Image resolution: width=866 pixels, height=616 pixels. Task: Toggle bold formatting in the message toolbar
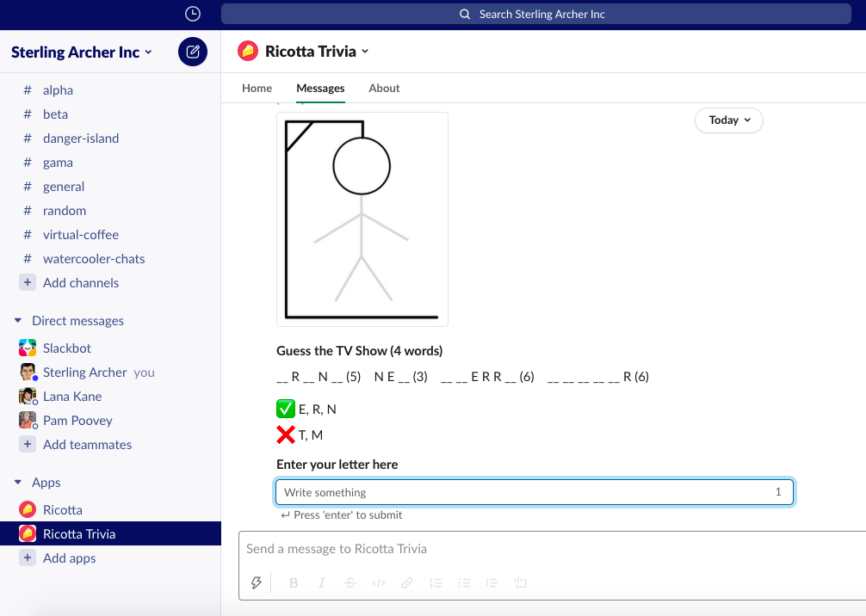[293, 582]
